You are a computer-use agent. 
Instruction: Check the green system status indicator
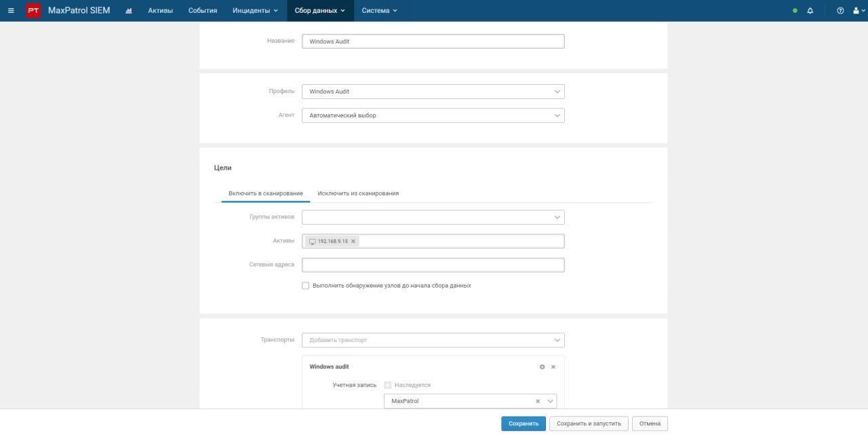pos(795,11)
